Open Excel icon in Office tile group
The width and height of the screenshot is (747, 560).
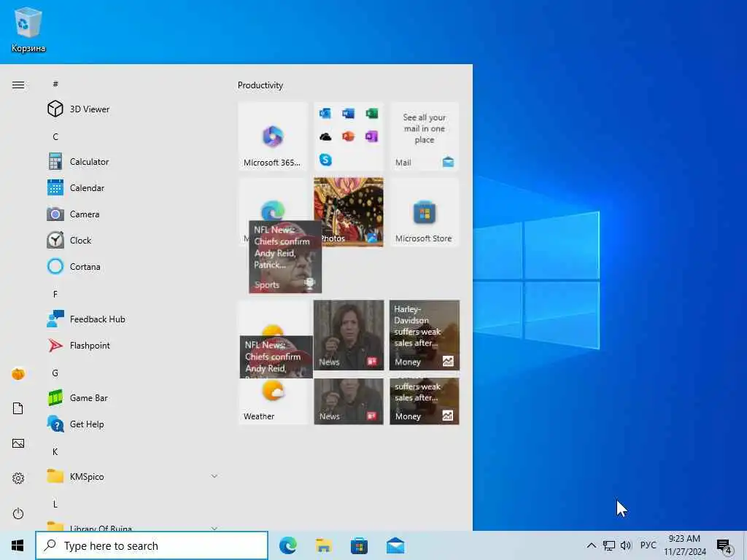click(371, 113)
